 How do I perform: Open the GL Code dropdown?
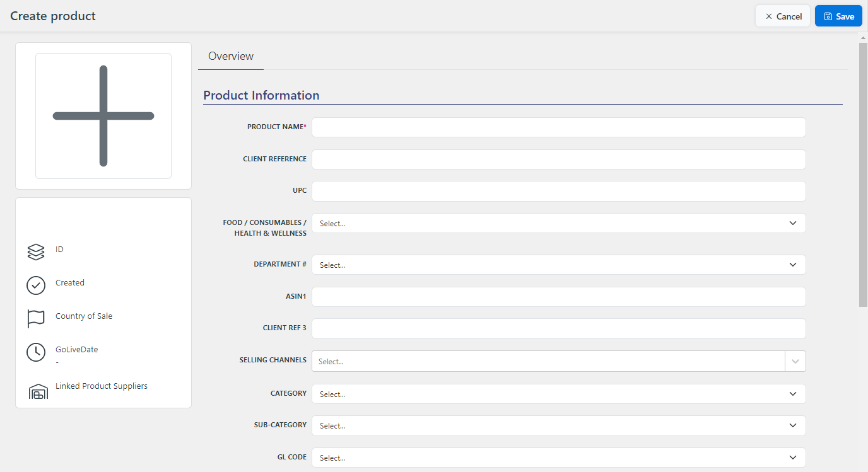(x=559, y=458)
